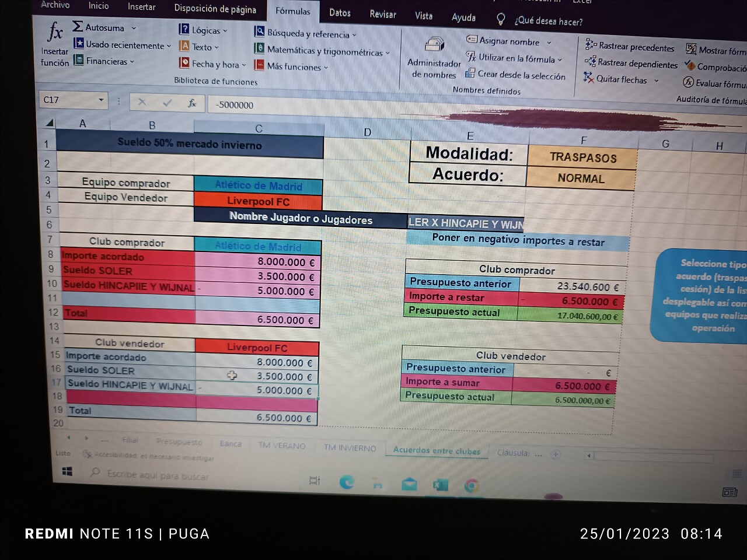Switch to the Insertar tab
Viewport: 747px width, 560px height.
[x=142, y=7]
